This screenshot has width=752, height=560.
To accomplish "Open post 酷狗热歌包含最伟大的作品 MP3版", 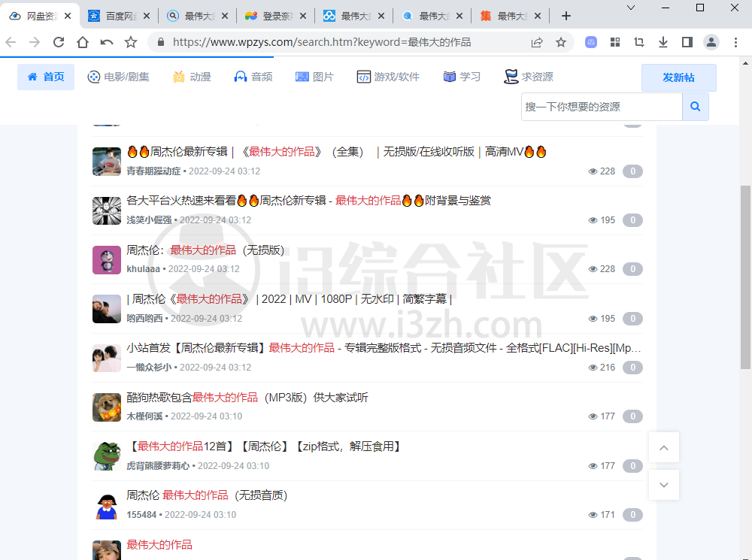I will tap(247, 398).
